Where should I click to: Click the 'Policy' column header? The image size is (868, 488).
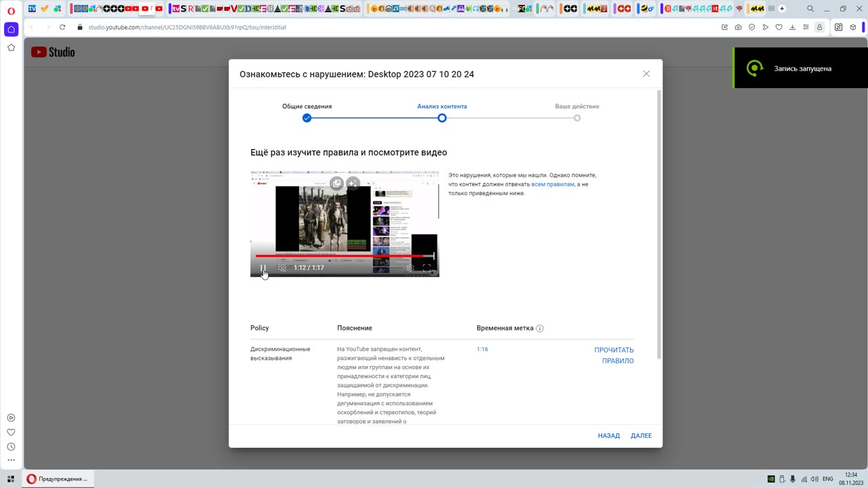click(x=260, y=328)
